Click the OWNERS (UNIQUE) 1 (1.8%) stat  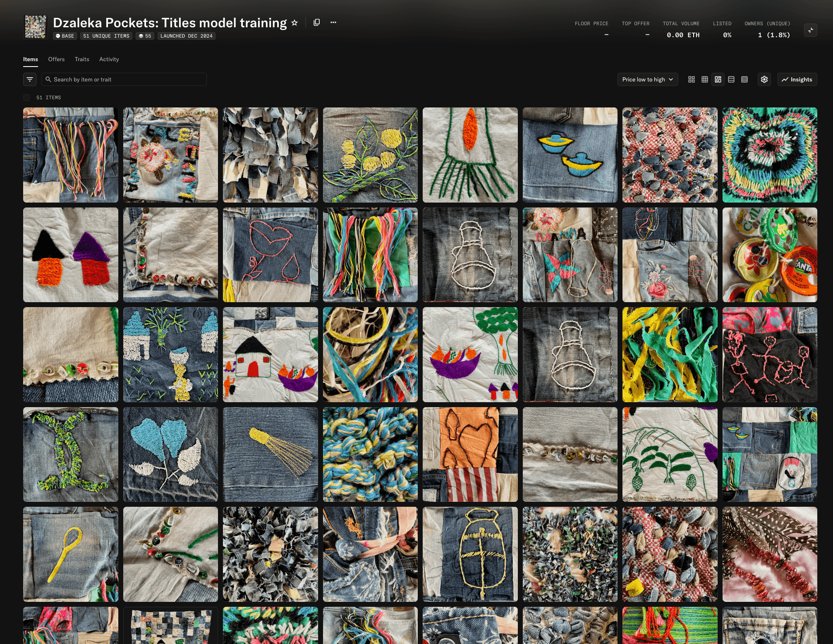[768, 29]
